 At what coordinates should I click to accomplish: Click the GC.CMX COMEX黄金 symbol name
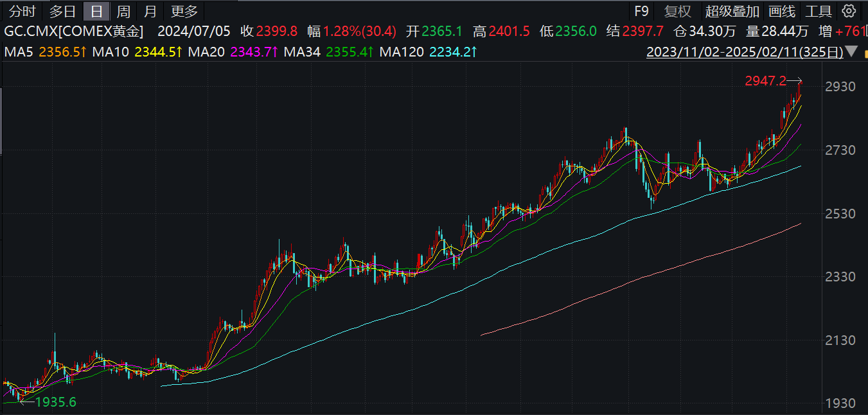pos(75,31)
